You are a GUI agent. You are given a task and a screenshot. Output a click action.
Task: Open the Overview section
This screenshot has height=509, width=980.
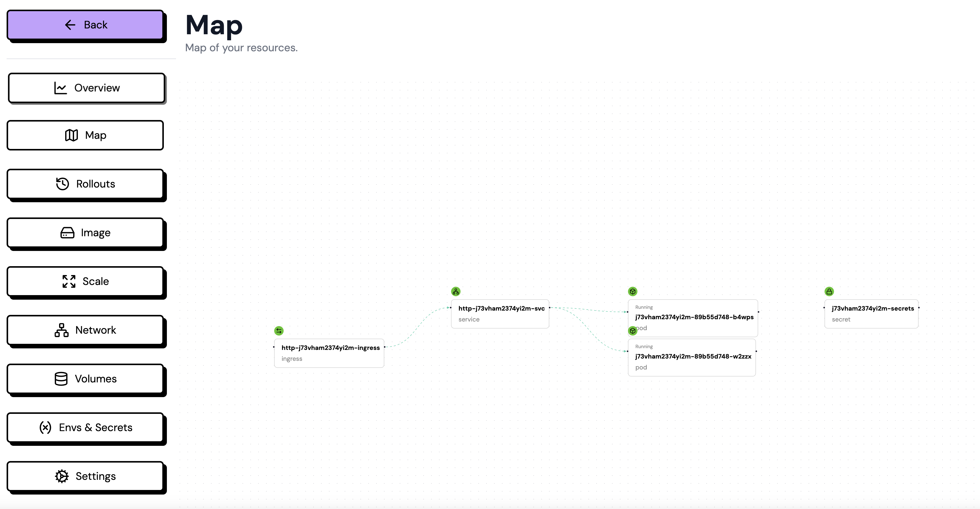(x=86, y=88)
